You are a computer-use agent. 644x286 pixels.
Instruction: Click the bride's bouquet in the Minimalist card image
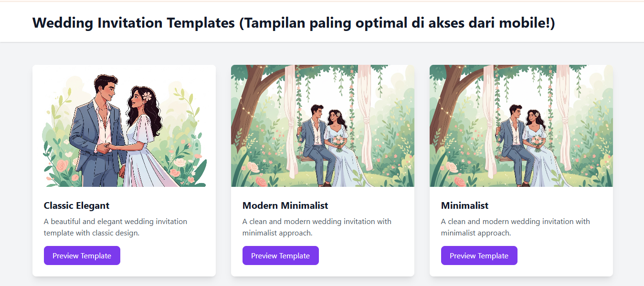click(537, 141)
